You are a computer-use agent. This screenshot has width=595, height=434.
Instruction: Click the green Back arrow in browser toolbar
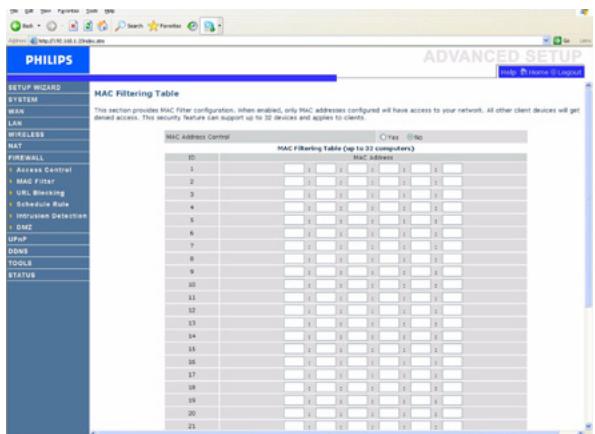click(16, 26)
